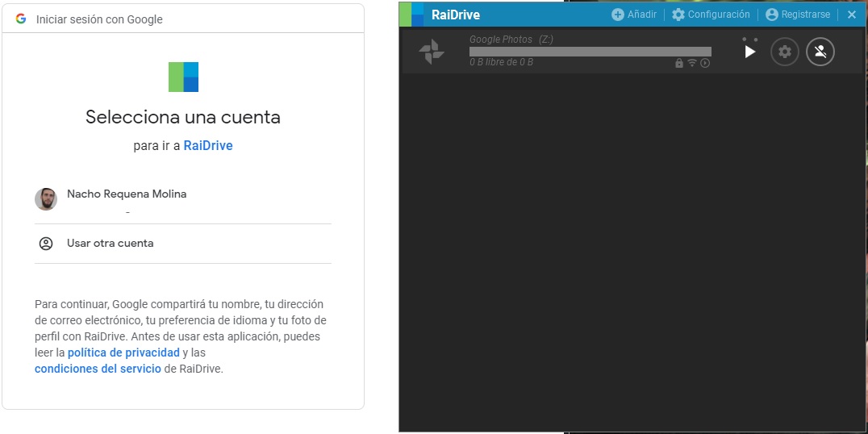868x434 pixels.
Task: Click the Google Photos pinwheel icon
Action: tap(432, 52)
